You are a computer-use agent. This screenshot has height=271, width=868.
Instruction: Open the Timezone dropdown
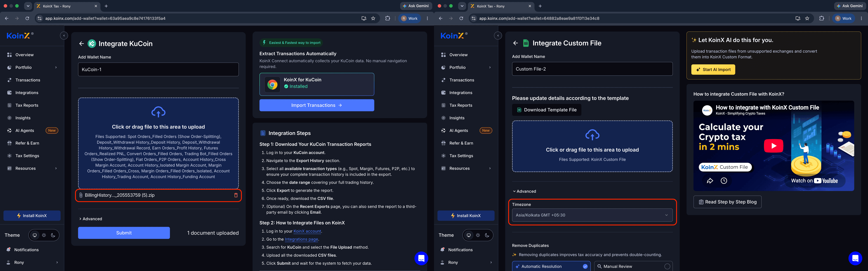pyautogui.click(x=592, y=215)
